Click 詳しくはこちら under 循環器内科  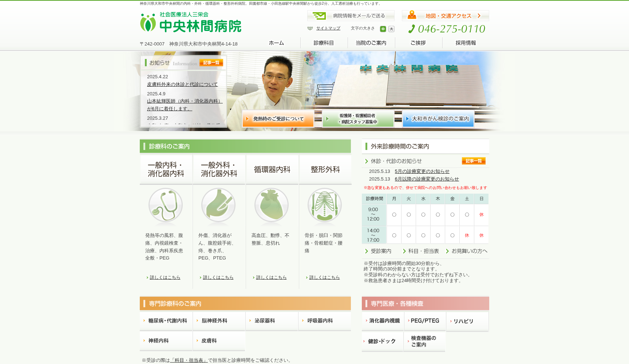271,277
